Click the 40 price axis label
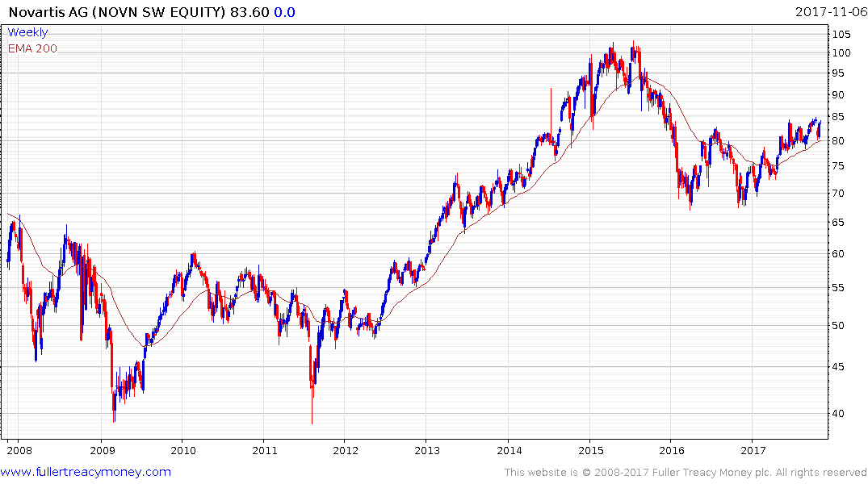This screenshot has width=868, height=484. tap(838, 414)
